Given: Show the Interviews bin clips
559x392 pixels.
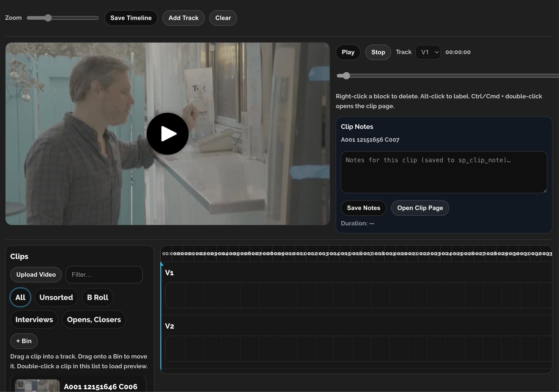Looking at the screenshot, I should (x=34, y=320).
